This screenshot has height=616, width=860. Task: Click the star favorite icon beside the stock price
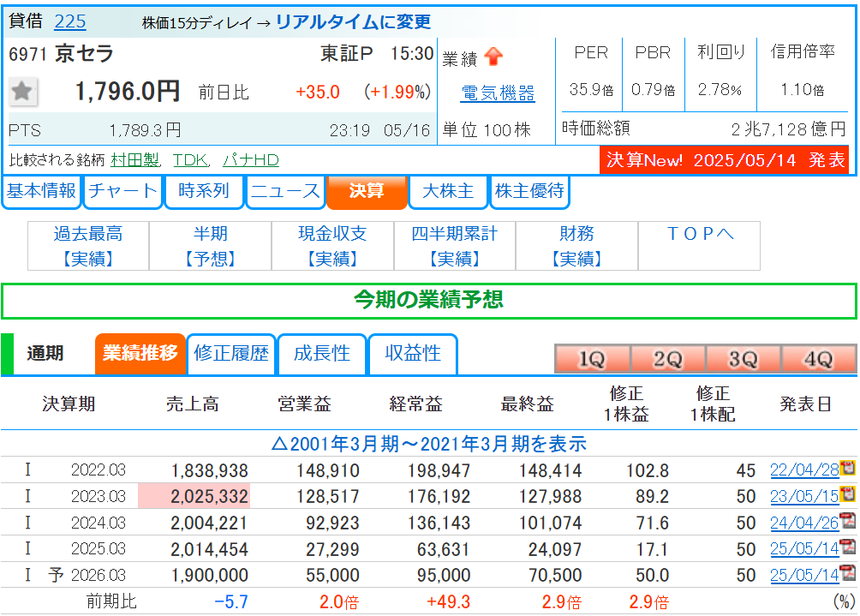[23, 91]
